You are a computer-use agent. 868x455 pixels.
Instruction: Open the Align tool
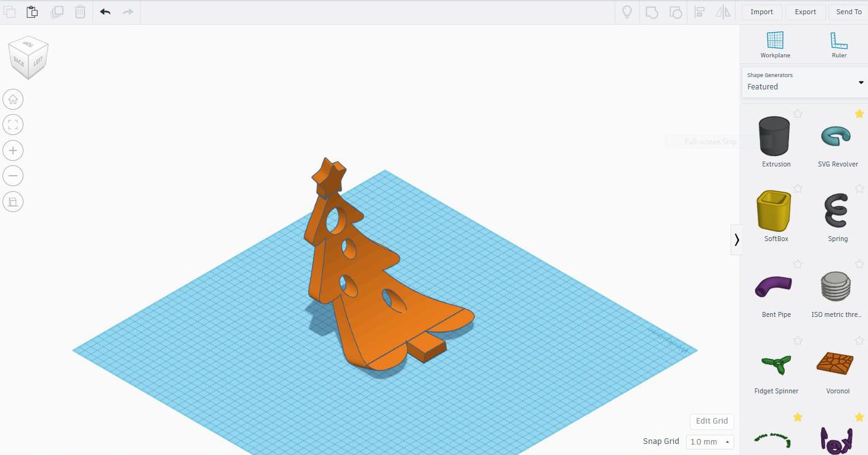700,12
